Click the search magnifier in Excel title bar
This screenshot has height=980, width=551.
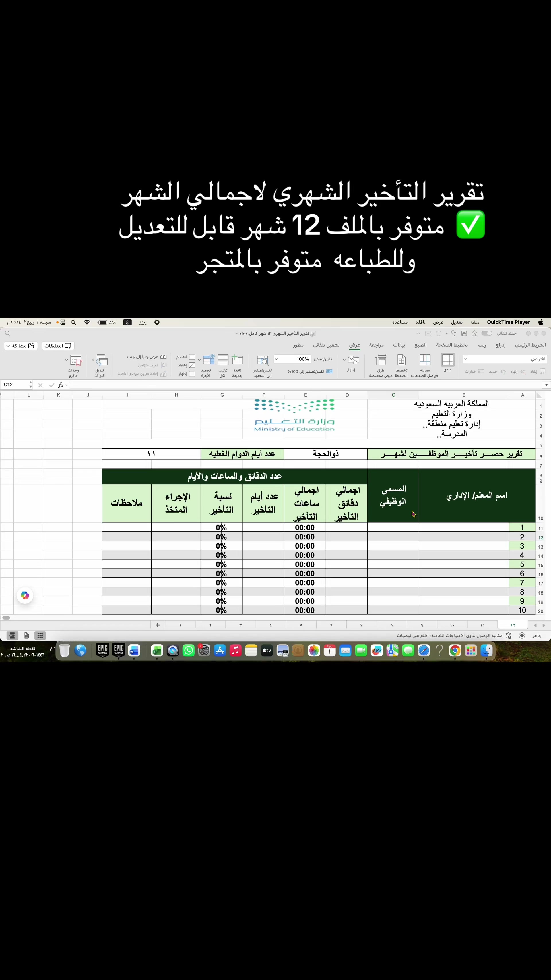pos(7,333)
